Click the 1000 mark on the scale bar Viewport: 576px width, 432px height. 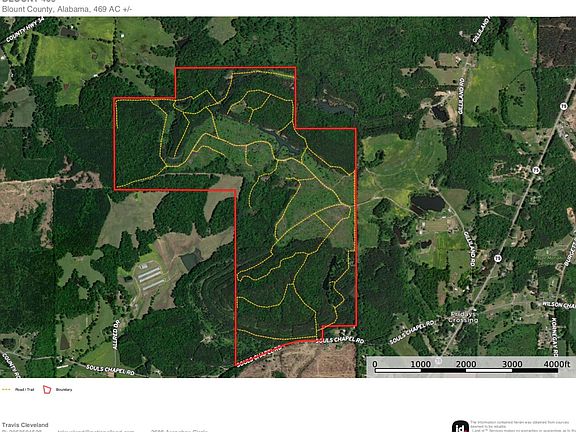[420, 364]
